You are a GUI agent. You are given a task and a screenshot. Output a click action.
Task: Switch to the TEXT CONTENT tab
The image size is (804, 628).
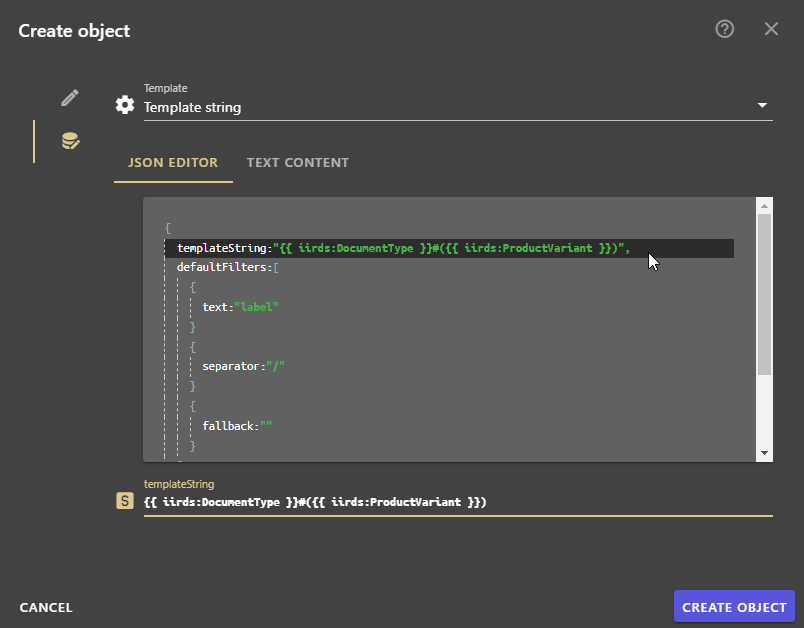pos(297,163)
